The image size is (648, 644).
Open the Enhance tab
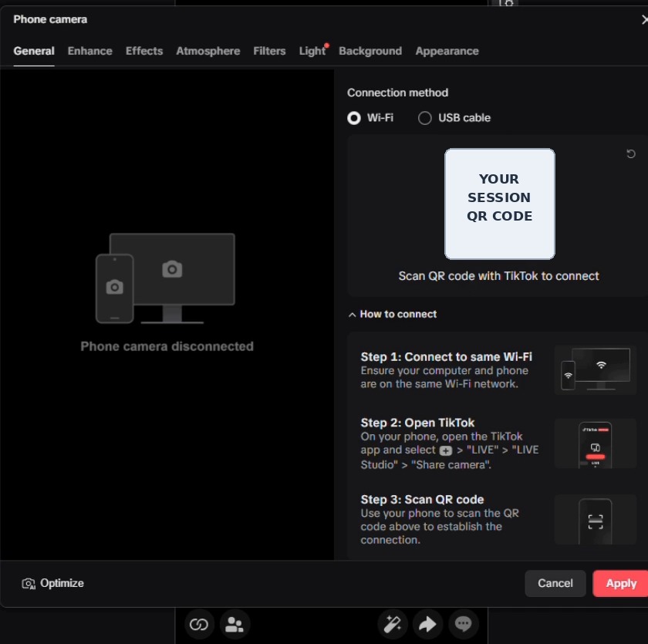89,51
